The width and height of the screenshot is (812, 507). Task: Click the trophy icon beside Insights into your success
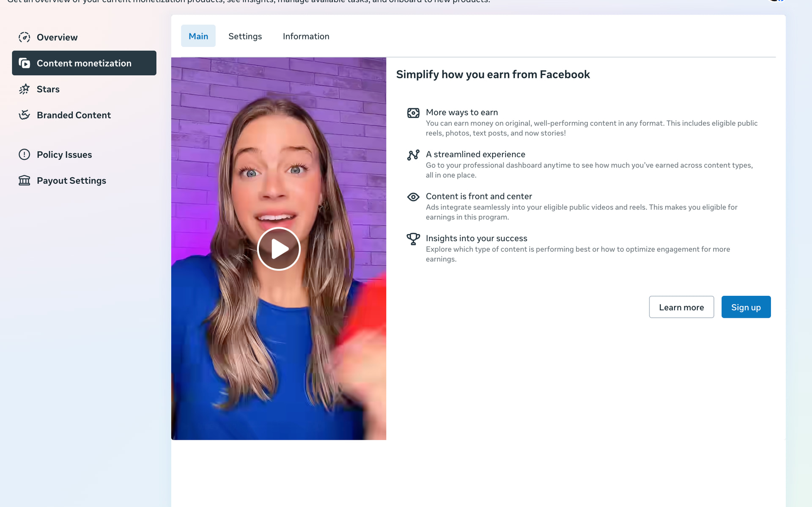tap(413, 239)
